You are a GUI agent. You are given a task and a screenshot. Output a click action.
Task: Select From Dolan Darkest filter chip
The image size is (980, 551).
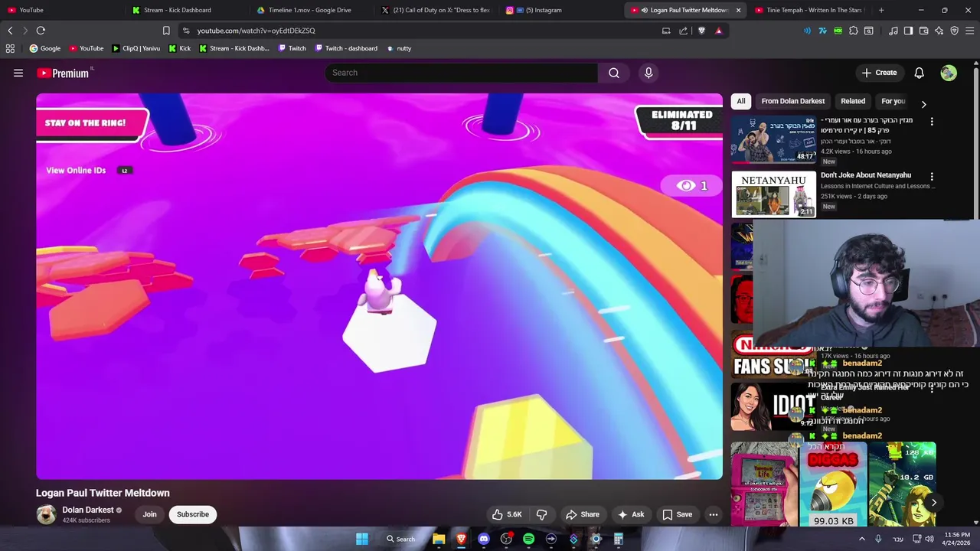pyautogui.click(x=792, y=101)
